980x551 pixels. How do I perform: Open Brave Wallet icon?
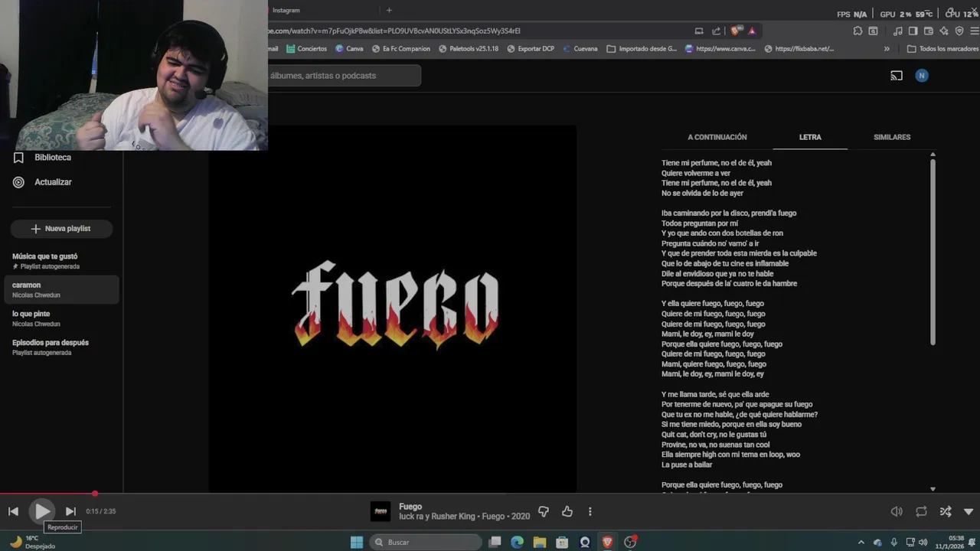pos(929,31)
